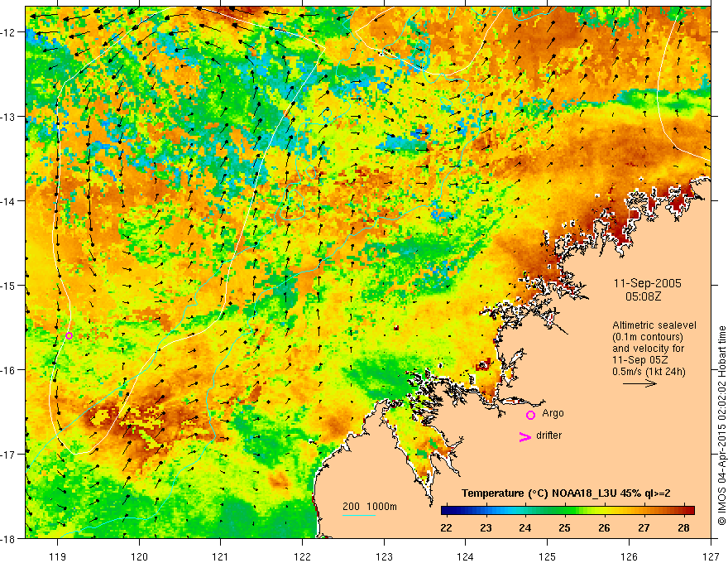Screen dimensions: 728x563
Task: Click the latitude label "-16"
Action: click(8, 370)
